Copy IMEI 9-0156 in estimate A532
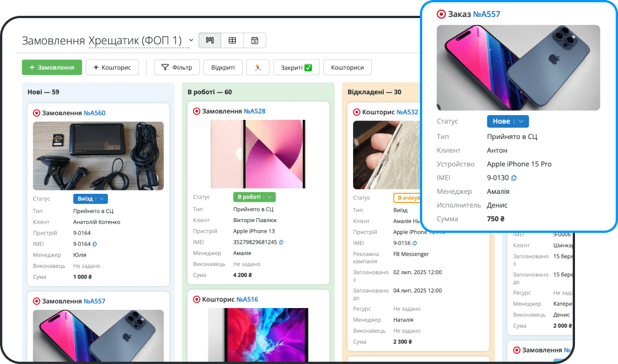 pos(415,243)
